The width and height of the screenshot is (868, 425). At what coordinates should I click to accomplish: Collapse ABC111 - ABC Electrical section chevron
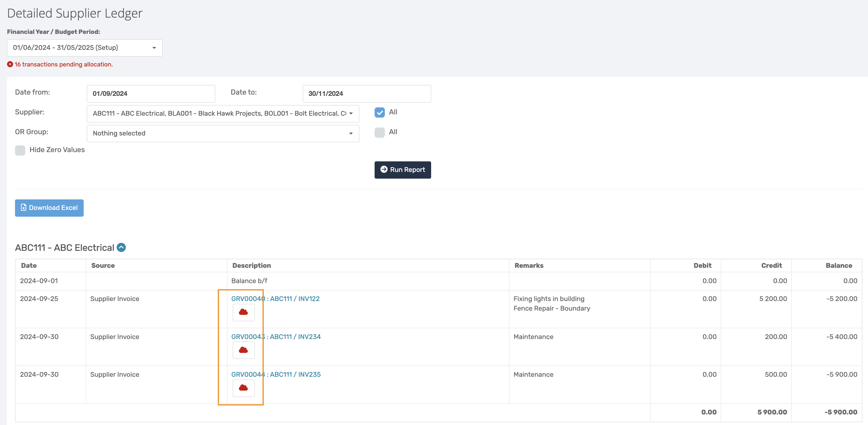pos(121,247)
